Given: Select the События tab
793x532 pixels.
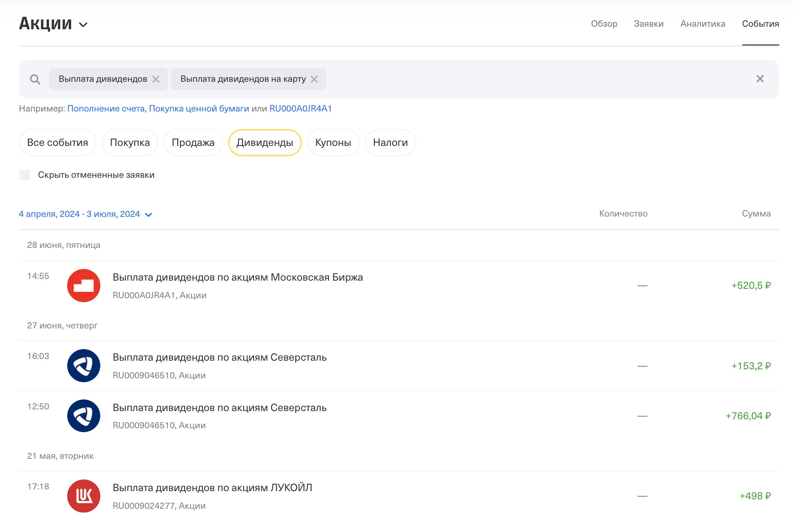Looking at the screenshot, I should pos(760,24).
